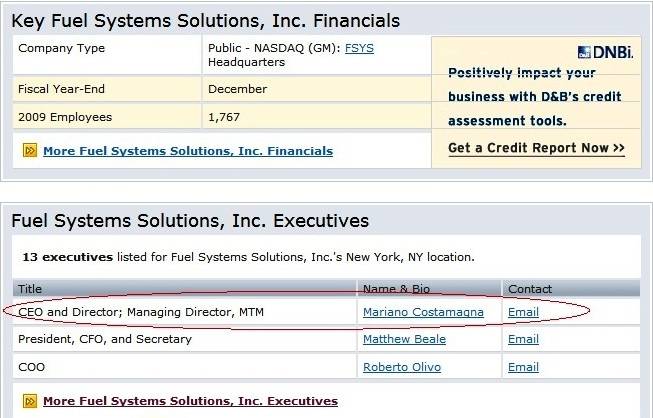Click the Title column header
The height and width of the screenshot is (418, 653).
pyautogui.click(x=31, y=289)
